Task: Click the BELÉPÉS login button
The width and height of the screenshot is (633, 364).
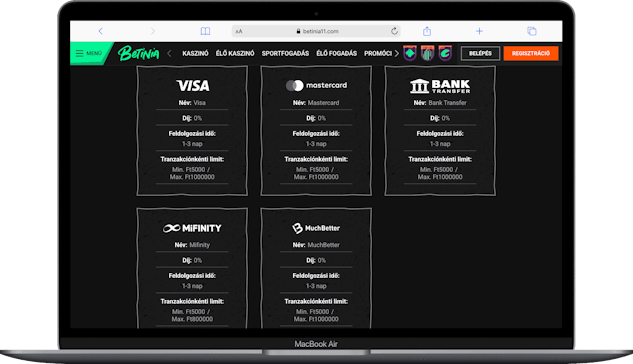Action: [480, 53]
